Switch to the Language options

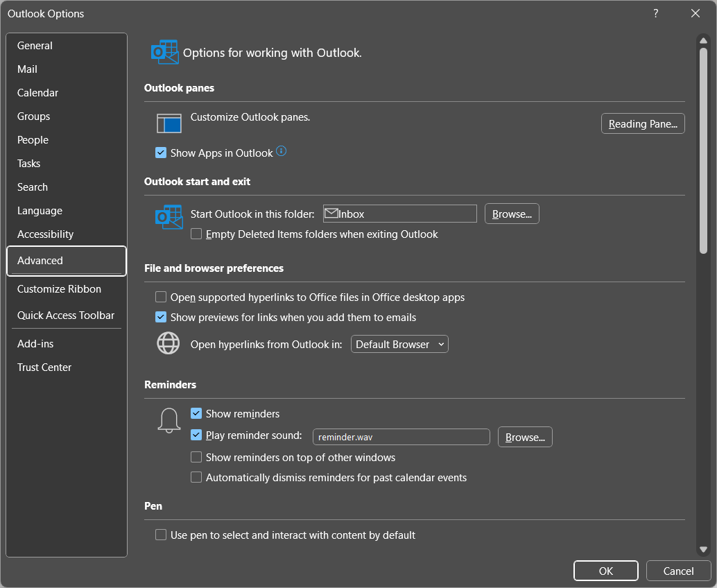[x=67, y=210]
